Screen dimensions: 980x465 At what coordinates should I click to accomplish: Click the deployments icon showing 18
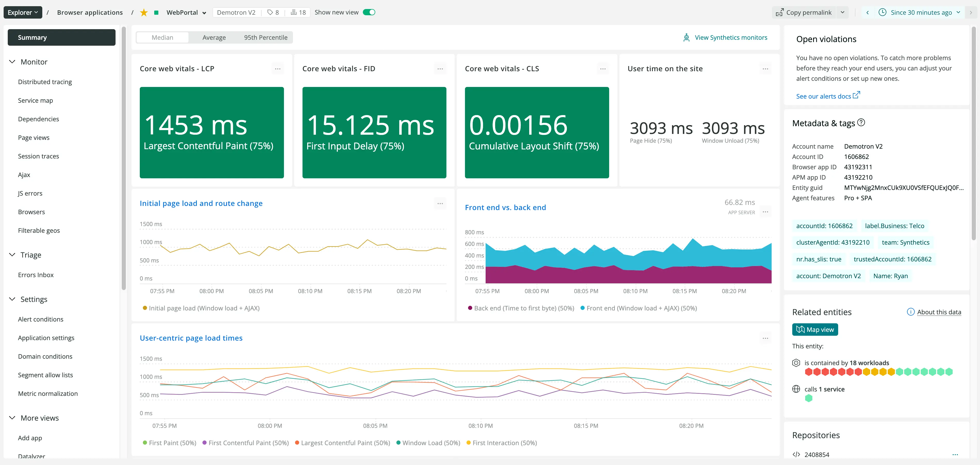click(x=298, y=12)
